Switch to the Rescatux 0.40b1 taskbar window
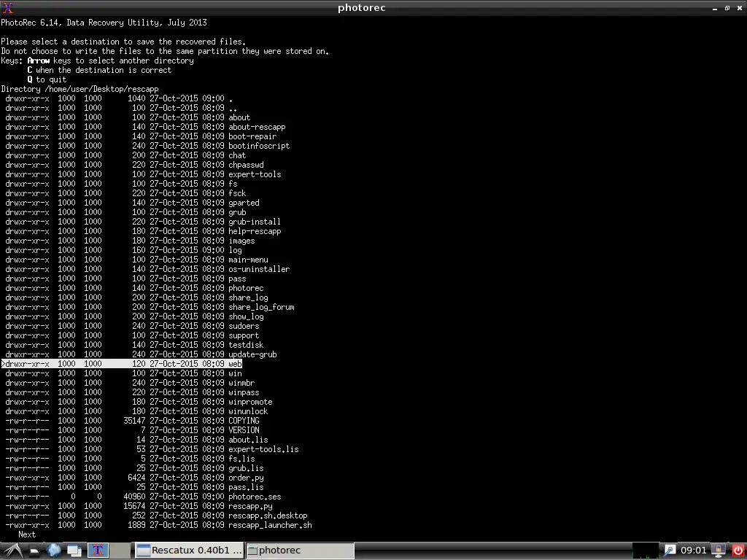This screenshot has width=747, height=560. (189, 551)
